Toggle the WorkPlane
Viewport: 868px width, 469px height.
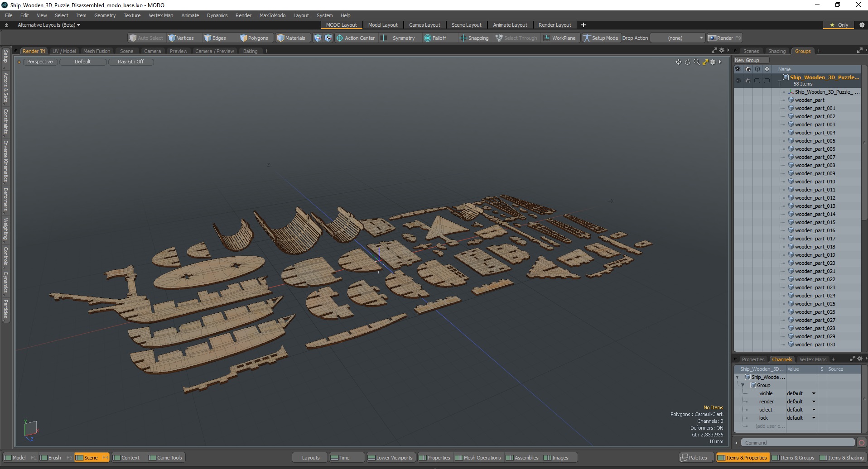click(559, 38)
